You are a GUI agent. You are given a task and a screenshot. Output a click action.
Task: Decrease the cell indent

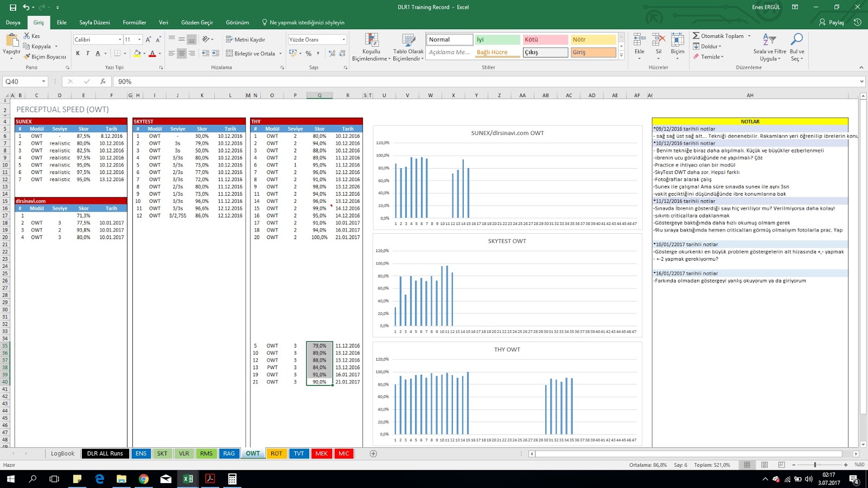pyautogui.click(x=206, y=53)
